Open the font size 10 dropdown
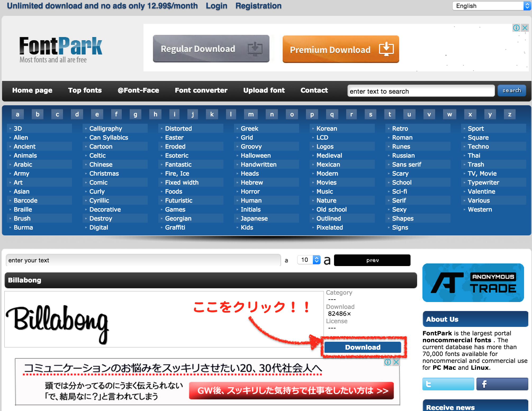The width and height of the screenshot is (532, 411). coord(309,260)
